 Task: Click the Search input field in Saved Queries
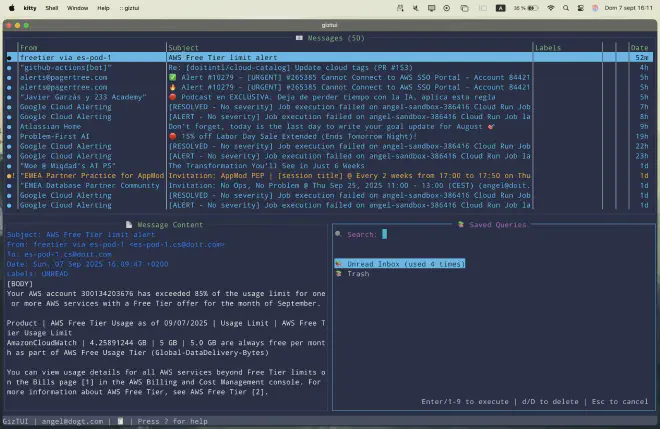[516, 234]
